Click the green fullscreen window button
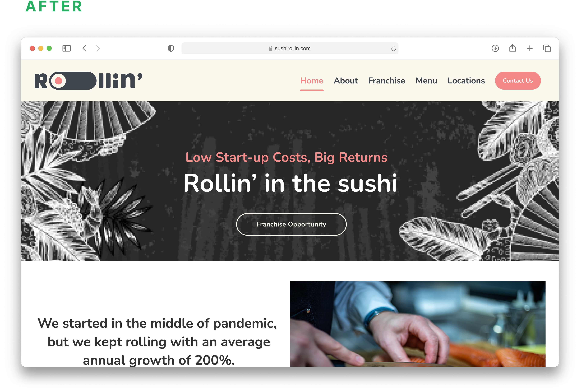Screen dimensions: 580x392 (x=49, y=48)
